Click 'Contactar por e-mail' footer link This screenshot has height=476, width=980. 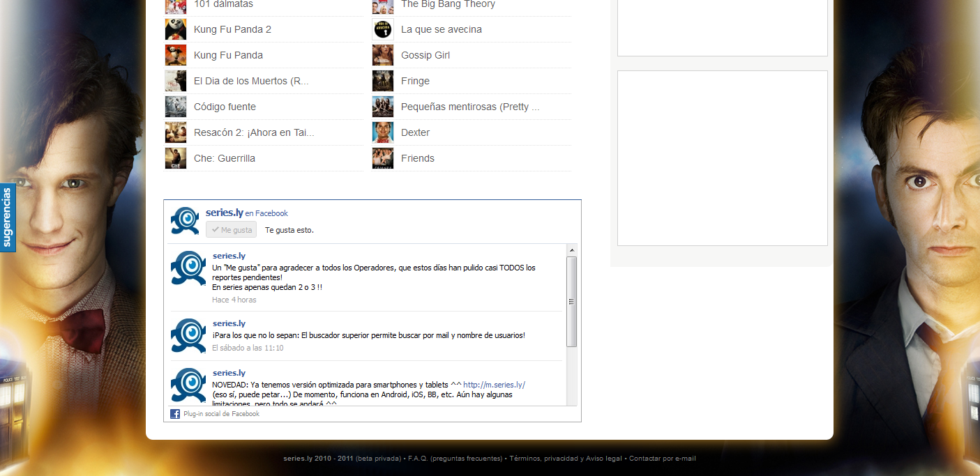click(663, 459)
